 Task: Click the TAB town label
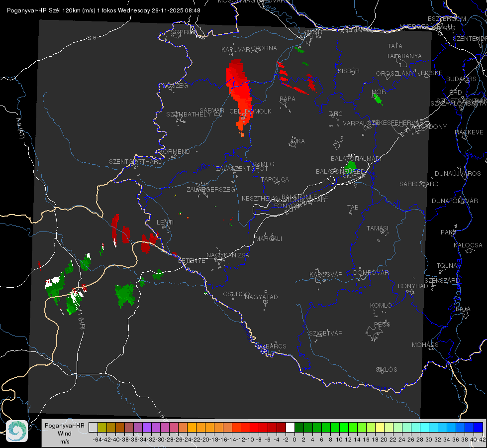(x=353, y=208)
